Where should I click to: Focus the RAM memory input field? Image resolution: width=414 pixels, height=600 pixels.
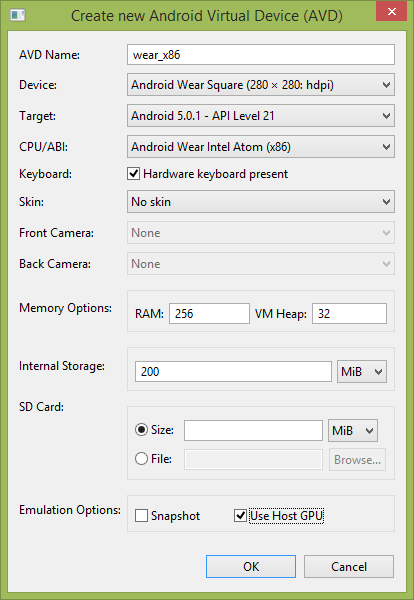pos(209,314)
